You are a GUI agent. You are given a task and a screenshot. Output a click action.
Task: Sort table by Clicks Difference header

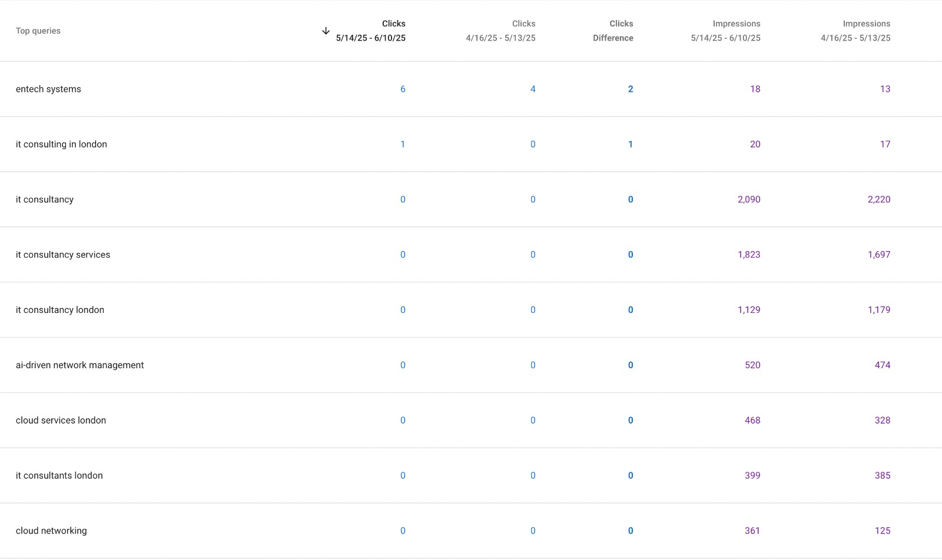(613, 31)
